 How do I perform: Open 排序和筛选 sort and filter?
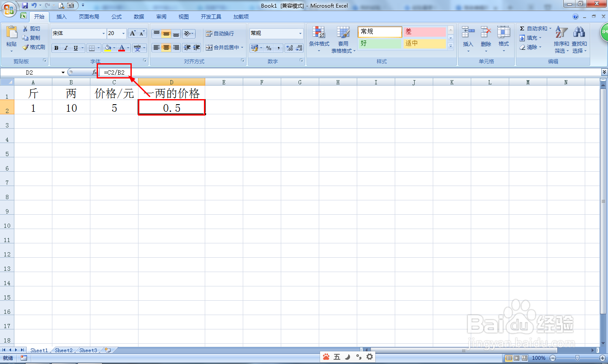pyautogui.click(x=561, y=39)
